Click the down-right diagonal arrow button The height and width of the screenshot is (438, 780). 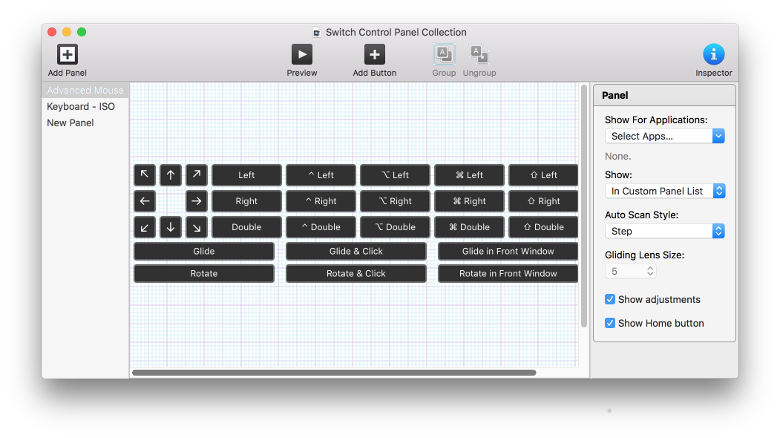pos(197,227)
